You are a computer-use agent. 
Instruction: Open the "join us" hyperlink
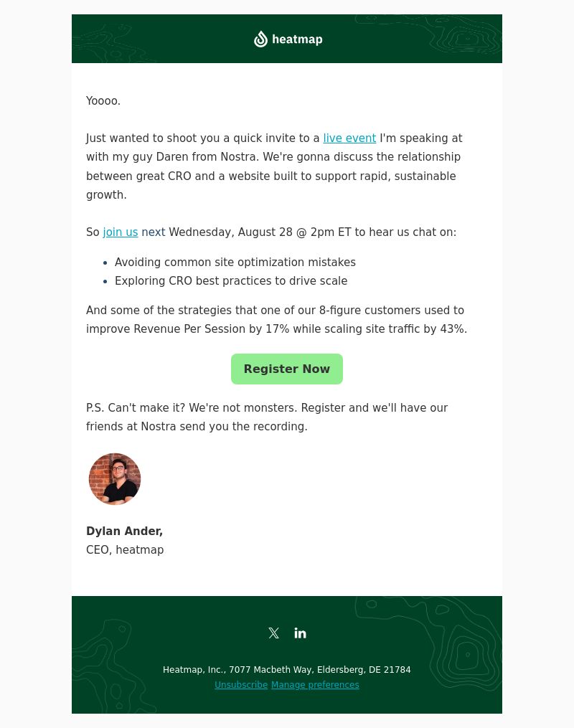[121, 232]
